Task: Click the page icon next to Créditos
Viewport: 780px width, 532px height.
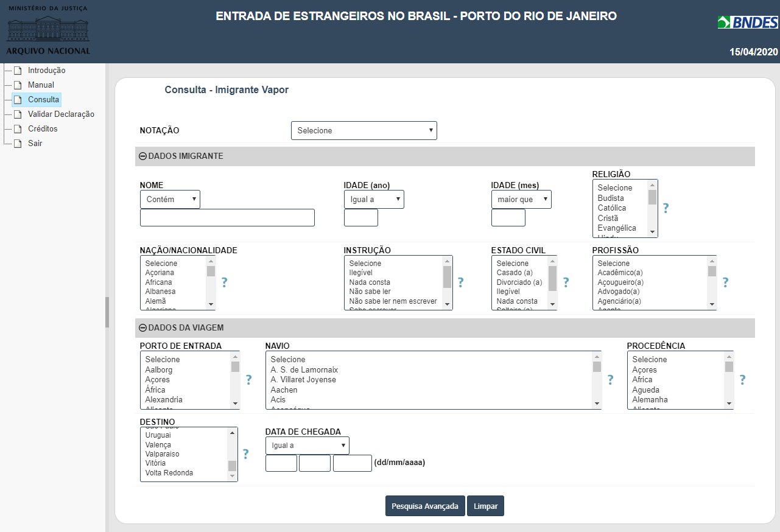Action: click(18, 129)
